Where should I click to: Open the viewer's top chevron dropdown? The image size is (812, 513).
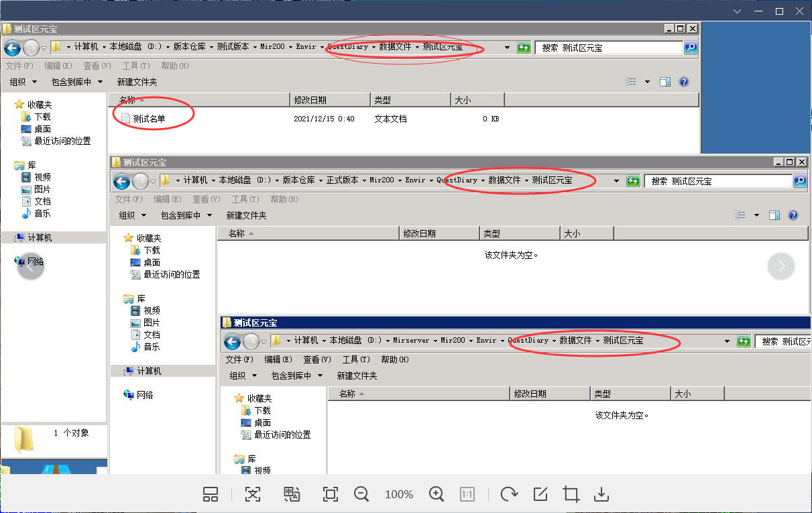pos(738,11)
